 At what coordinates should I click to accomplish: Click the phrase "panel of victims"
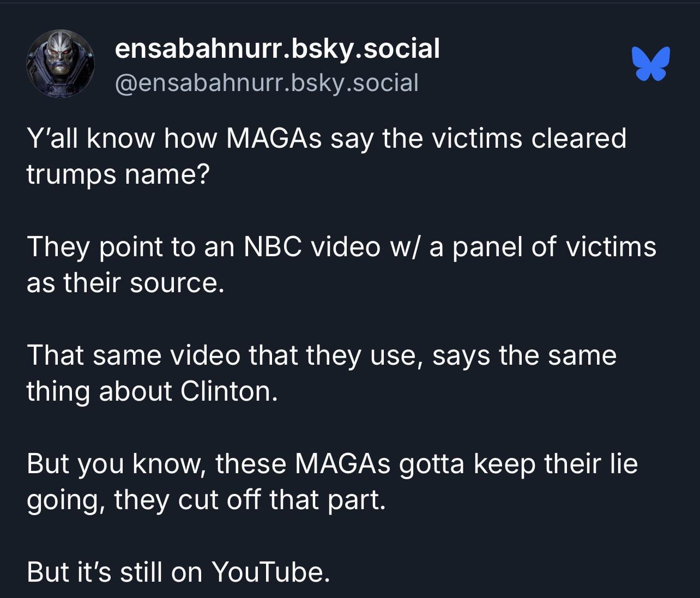point(554,246)
